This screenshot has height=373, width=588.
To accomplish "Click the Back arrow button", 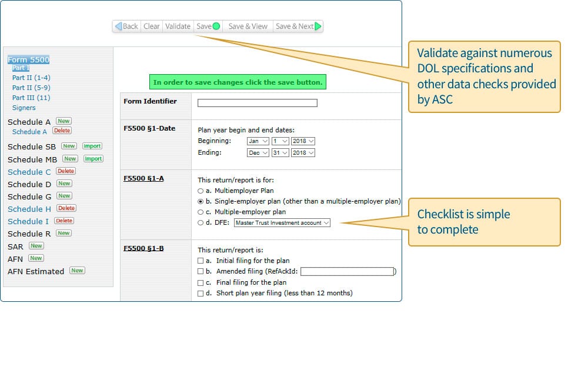I will [x=127, y=26].
